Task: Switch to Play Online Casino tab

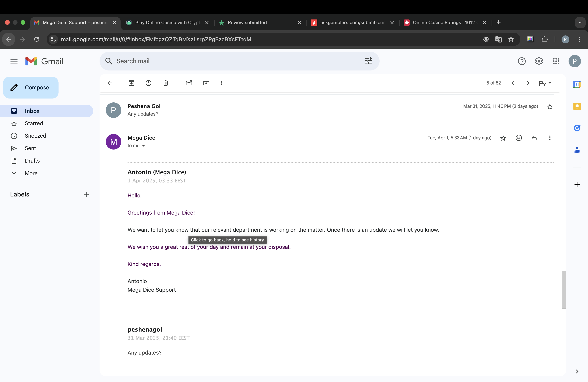Action: coord(167,23)
